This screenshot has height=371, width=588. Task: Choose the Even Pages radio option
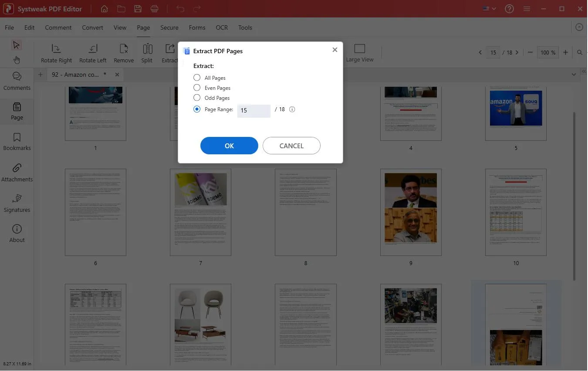197,88
